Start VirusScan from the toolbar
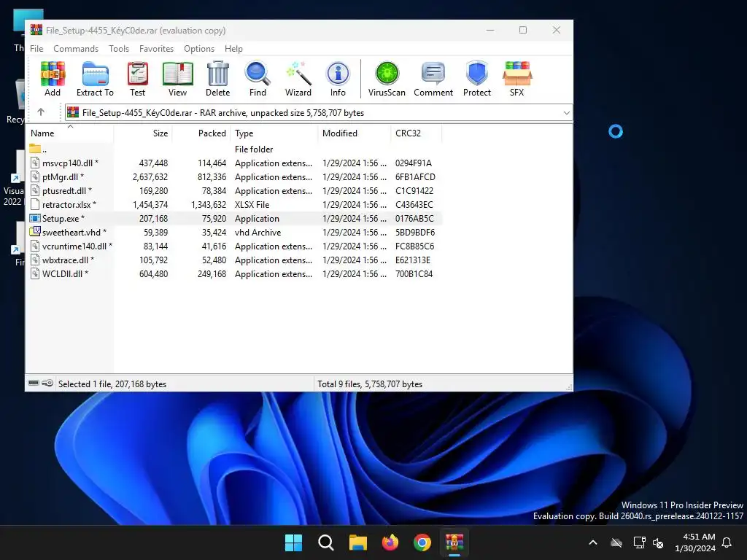 pyautogui.click(x=387, y=79)
